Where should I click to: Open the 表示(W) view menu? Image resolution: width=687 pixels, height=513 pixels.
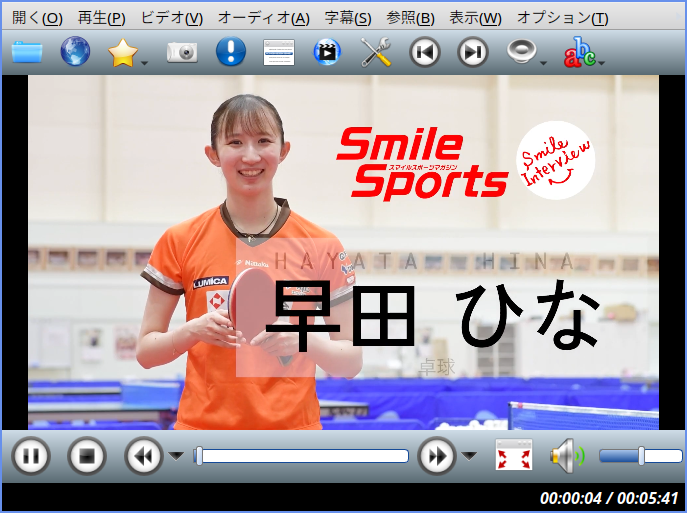(475, 18)
